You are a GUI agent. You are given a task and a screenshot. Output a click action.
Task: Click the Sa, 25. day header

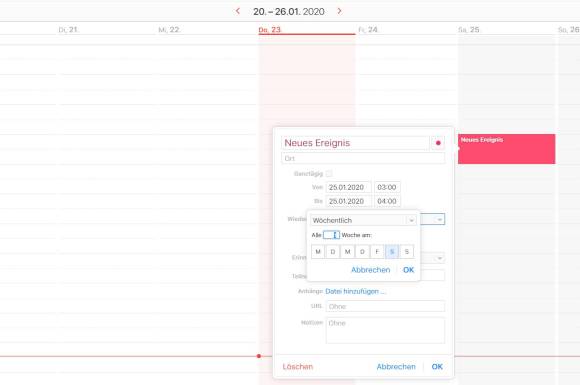coord(469,30)
